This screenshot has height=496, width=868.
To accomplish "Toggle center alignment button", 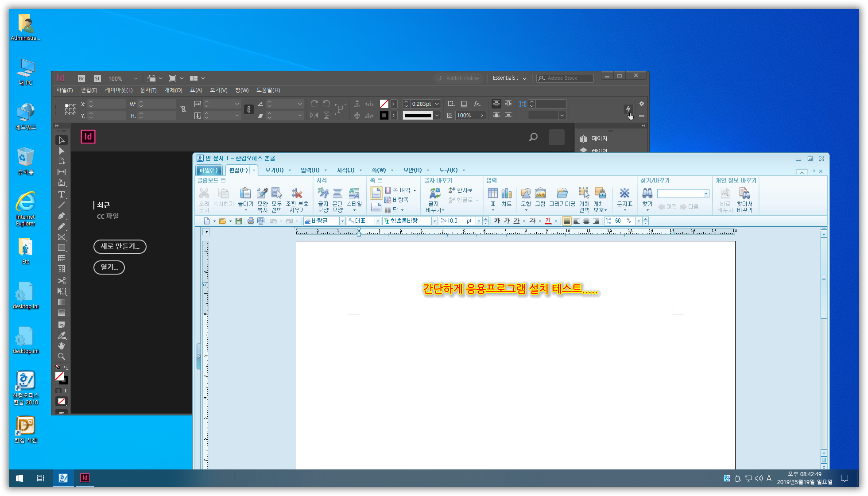I will pyautogui.click(x=586, y=221).
